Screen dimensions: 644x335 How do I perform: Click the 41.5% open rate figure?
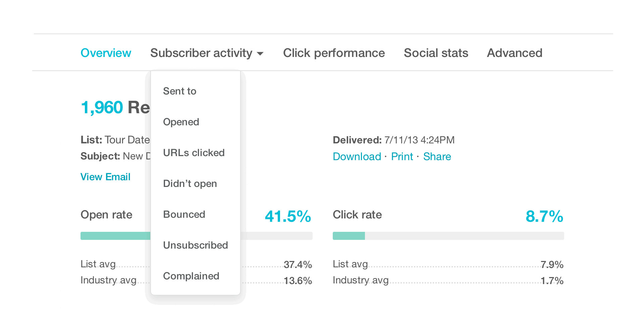click(288, 216)
